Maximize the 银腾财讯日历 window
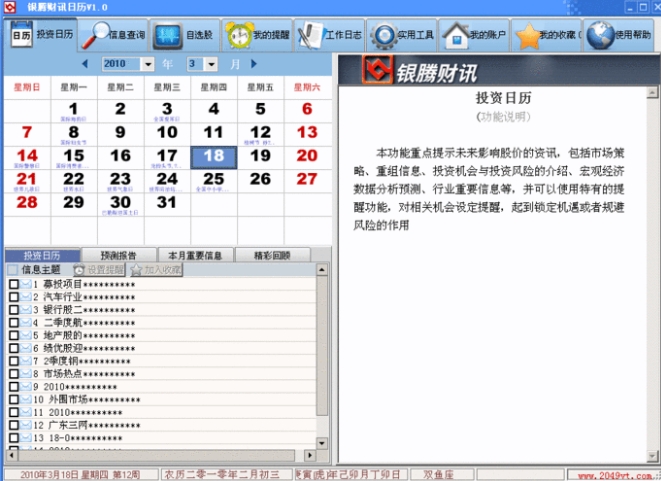Image resolution: width=661 pixels, height=481 pixels. pos(643,7)
